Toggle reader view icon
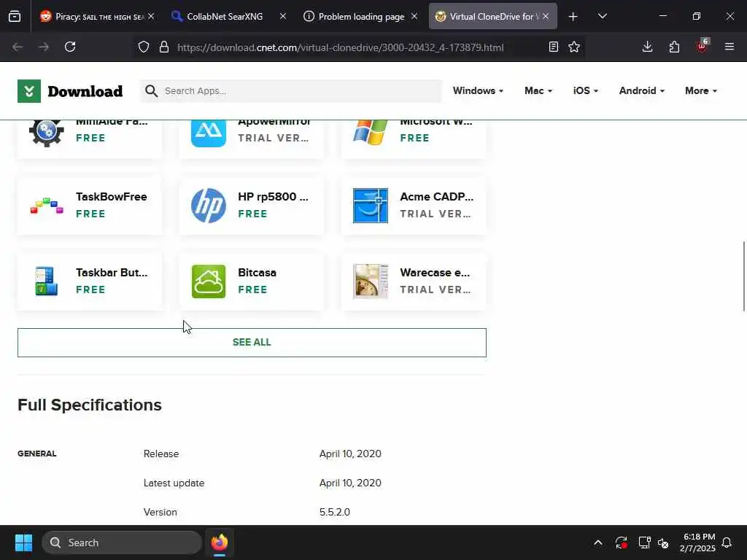The height and width of the screenshot is (560, 747). coord(553,47)
